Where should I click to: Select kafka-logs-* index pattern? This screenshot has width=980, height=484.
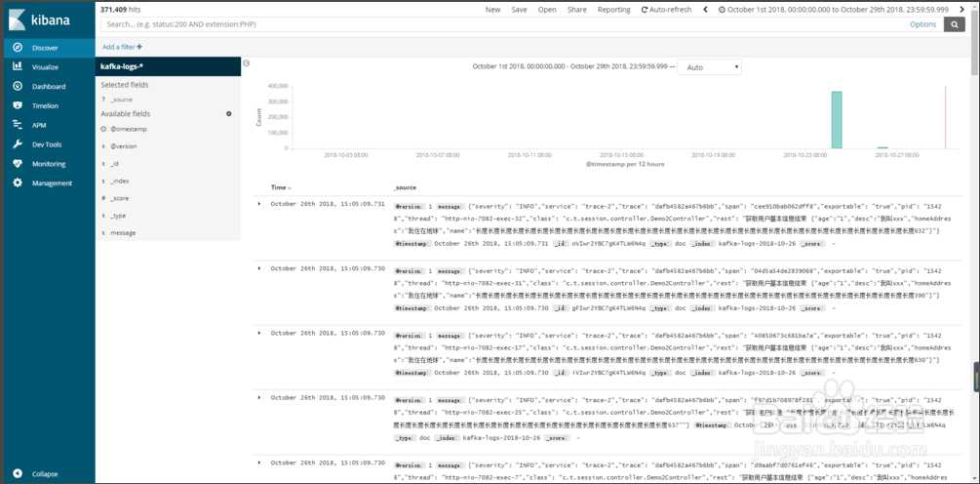[168, 66]
